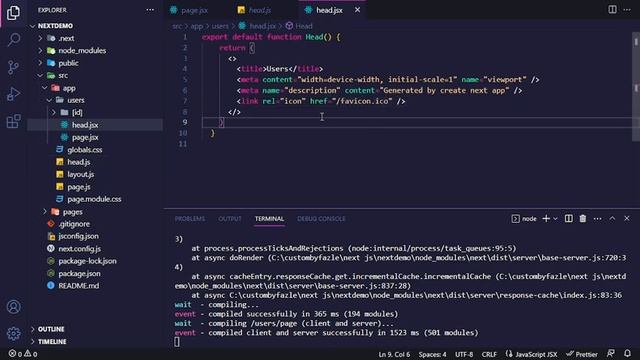640x360 pixels.
Task: Expand the pages folder
Action: point(73,212)
